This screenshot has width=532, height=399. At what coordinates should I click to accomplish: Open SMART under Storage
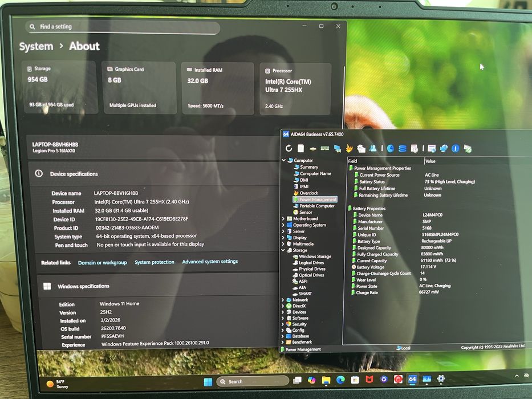pyautogui.click(x=302, y=294)
